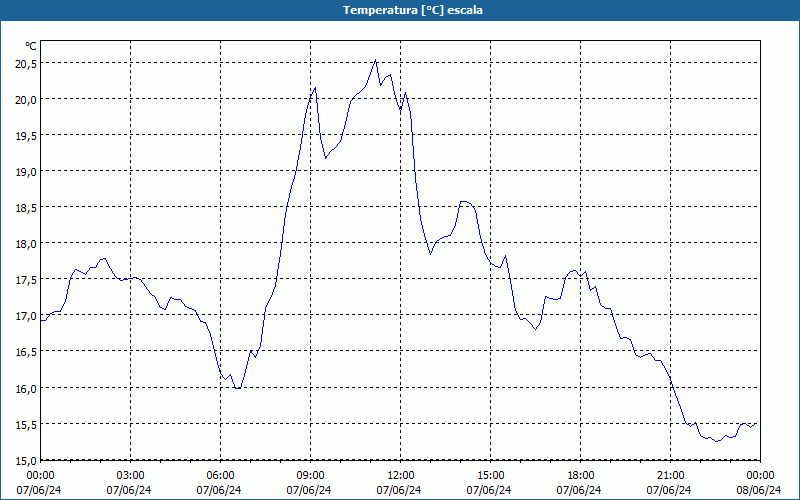Select the 19,0 temperature axis label
Screen dimensions: 800x500
26,171
